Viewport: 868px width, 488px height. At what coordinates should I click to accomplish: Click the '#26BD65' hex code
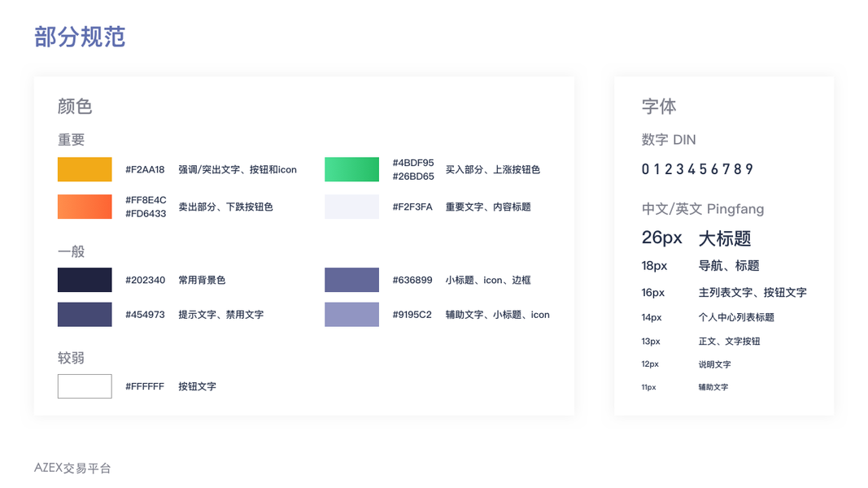click(x=413, y=176)
